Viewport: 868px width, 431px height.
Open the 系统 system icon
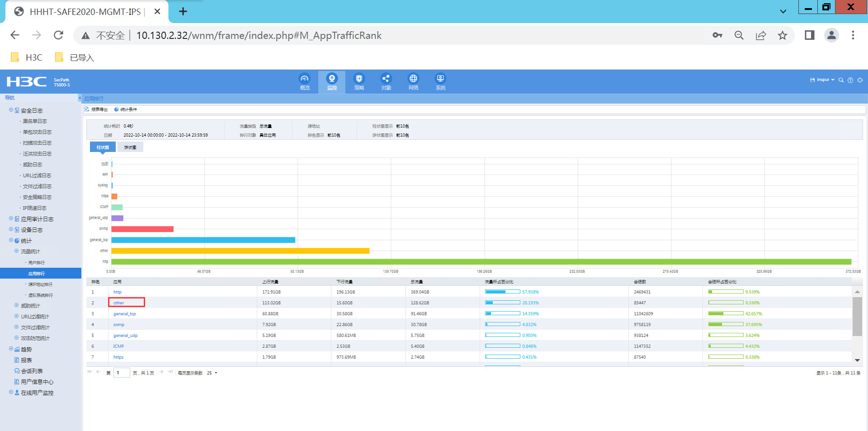440,82
